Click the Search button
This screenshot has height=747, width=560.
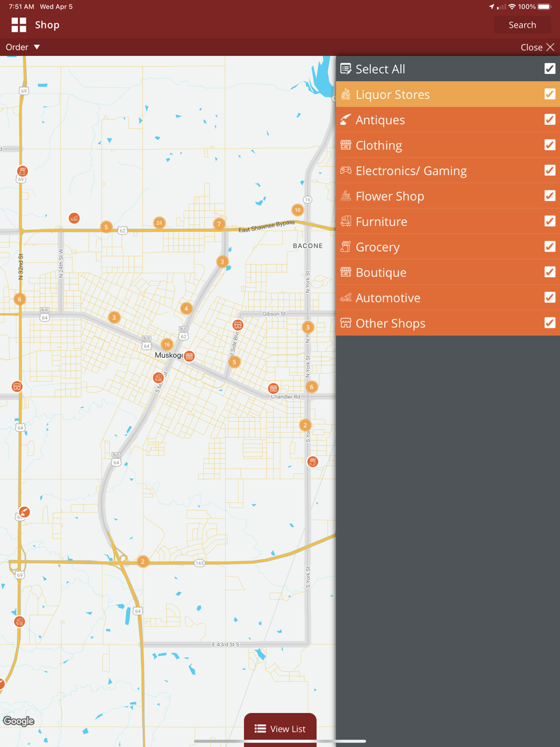pyautogui.click(x=522, y=25)
